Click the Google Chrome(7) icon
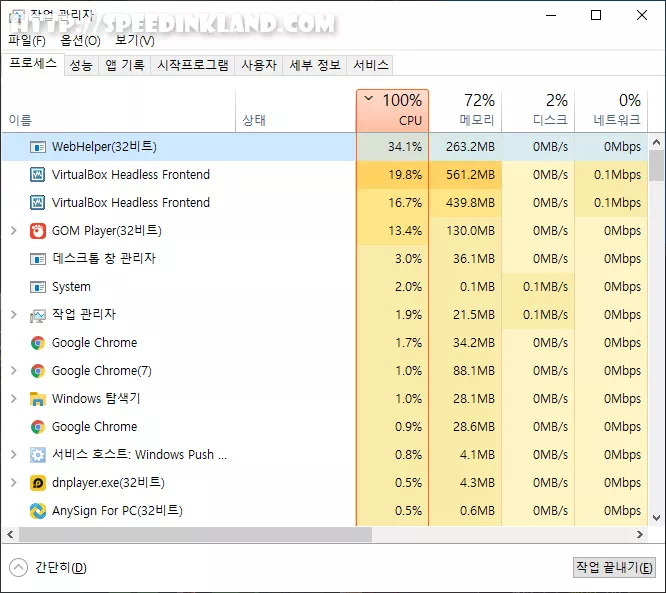The height and width of the screenshot is (593, 666). pos(38,371)
